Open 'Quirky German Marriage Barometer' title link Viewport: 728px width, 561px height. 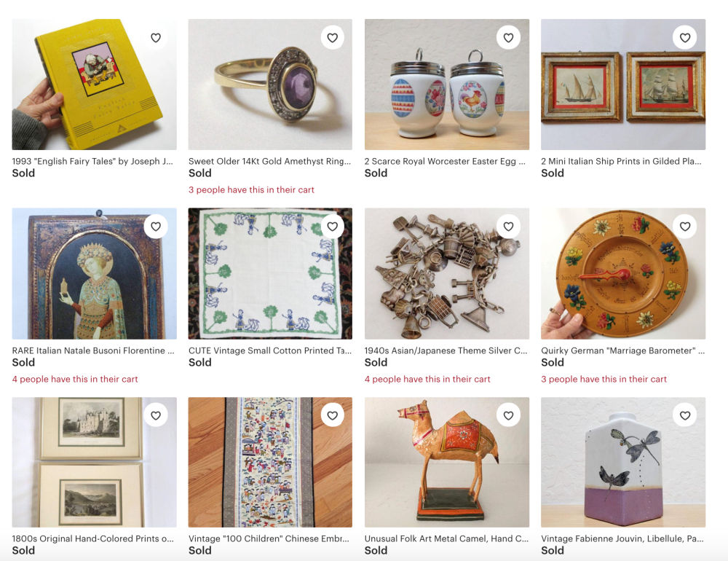click(x=622, y=350)
